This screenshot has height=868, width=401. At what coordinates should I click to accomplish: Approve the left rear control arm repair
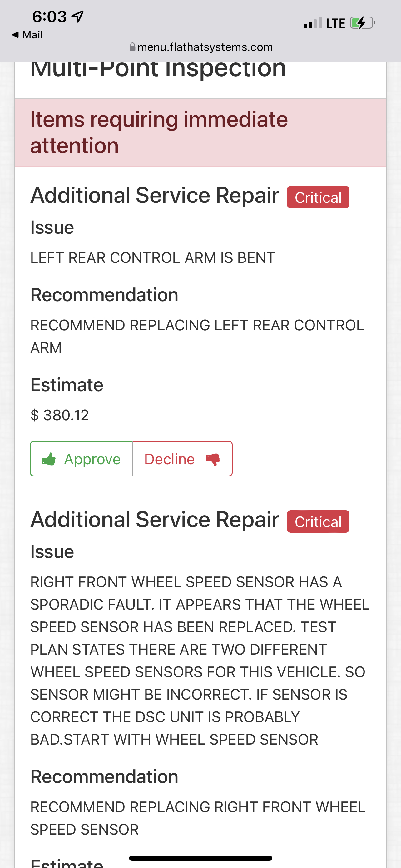click(x=82, y=459)
